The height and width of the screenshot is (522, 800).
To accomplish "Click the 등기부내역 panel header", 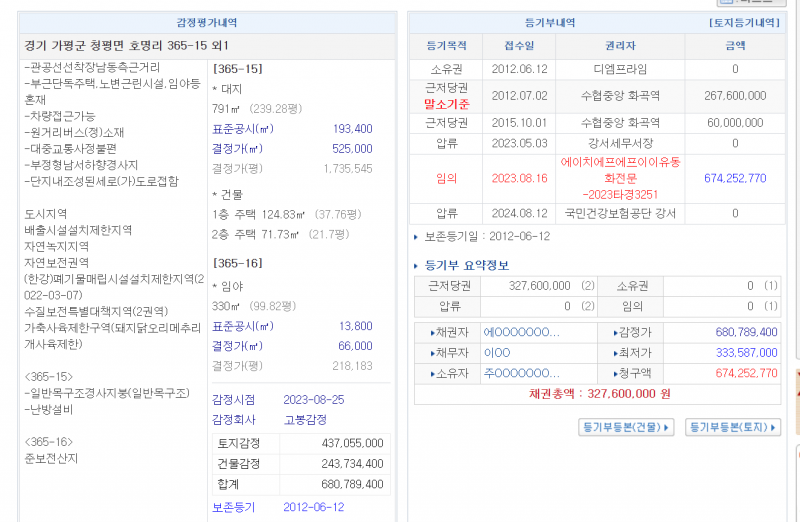I will [550, 22].
